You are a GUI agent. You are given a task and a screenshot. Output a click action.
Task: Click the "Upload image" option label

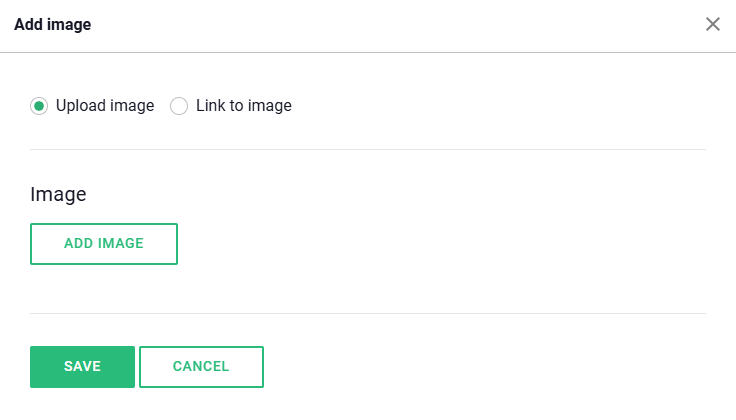coord(105,105)
